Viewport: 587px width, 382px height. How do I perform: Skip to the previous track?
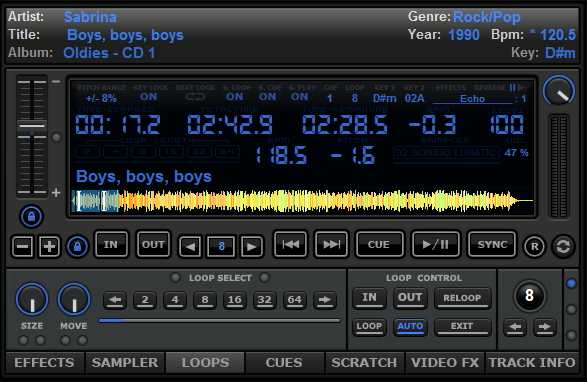point(291,245)
